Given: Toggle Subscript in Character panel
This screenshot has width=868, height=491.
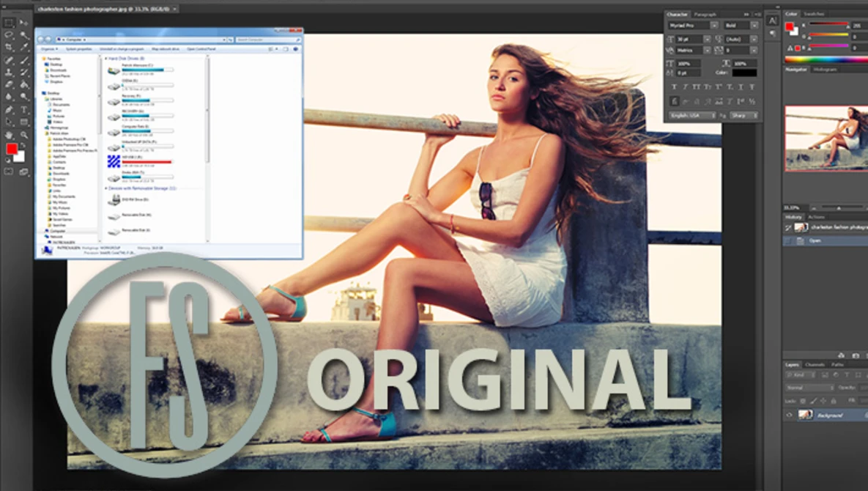Looking at the screenshot, I should point(730,87).
